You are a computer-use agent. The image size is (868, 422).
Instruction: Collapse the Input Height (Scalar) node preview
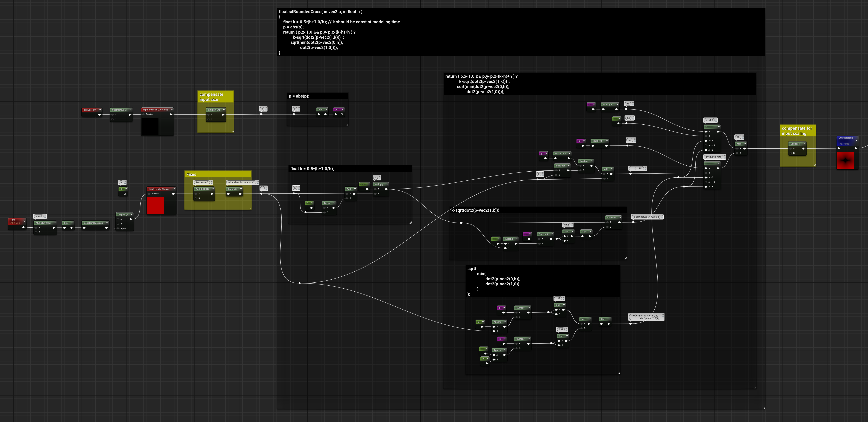[x=174, y=189]
